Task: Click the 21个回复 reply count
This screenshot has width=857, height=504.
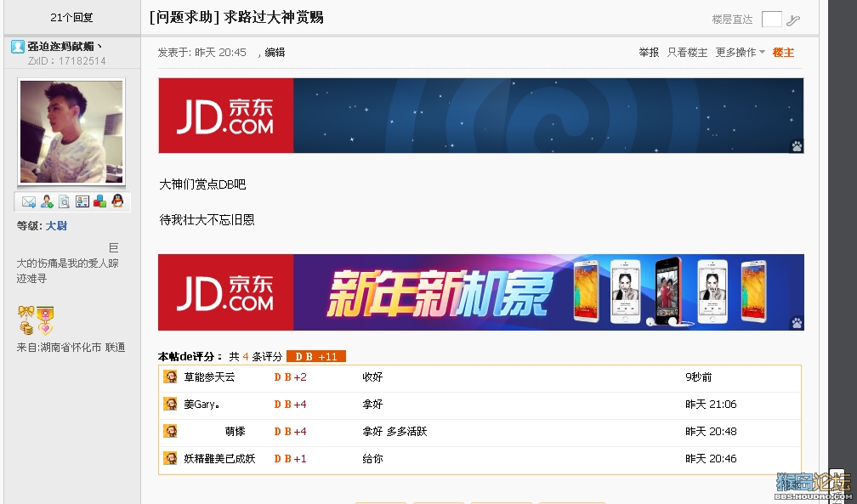Action: (71, 18)
